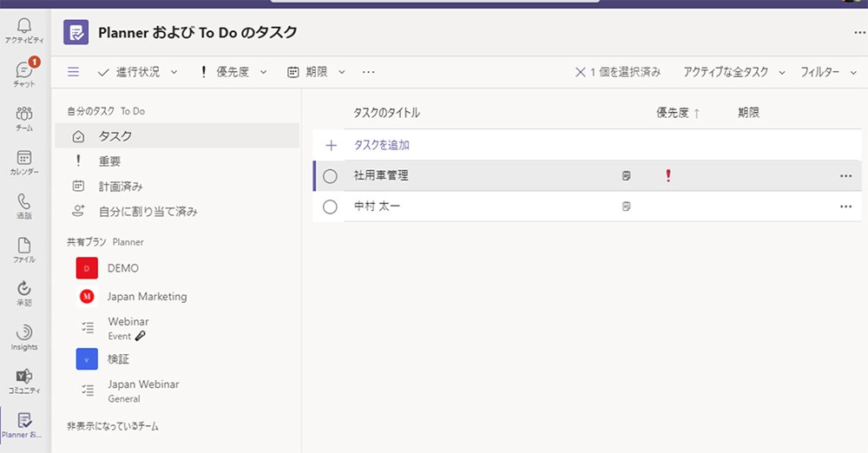Mark the 中村 太一 task as complete
The image size is (868, 453).
click(x=330, y=207)
